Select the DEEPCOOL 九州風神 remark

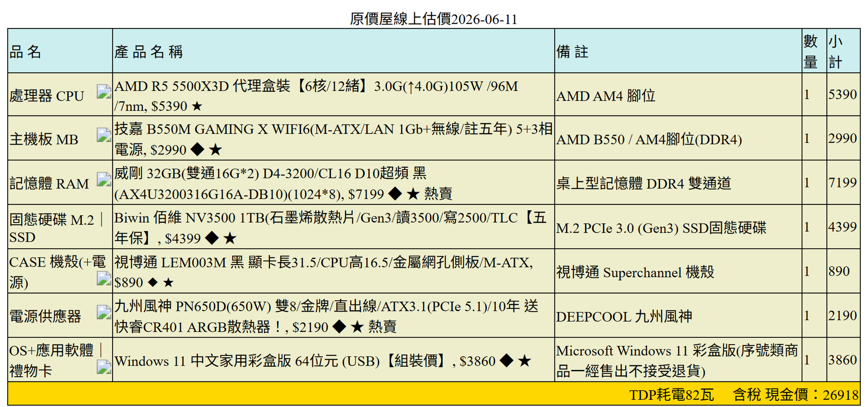click(624, 317)
